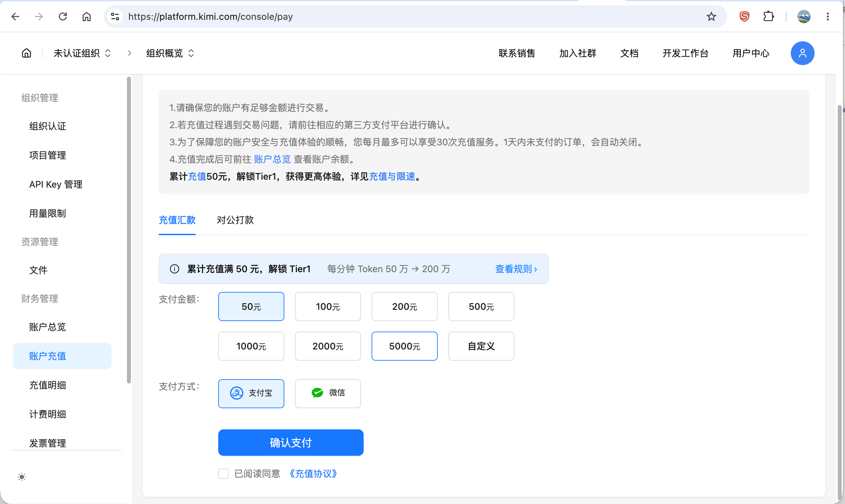This screenshot has height=504, width=845.
Task: Open the browser home page icon
Action: (87, 16)
